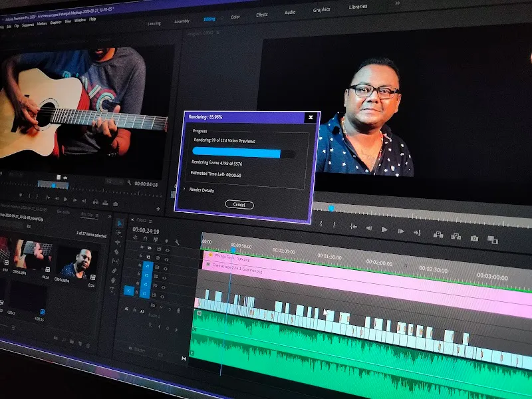532x399 pixels.
Task: Select the Selection arrow tool
Action: 120,223
